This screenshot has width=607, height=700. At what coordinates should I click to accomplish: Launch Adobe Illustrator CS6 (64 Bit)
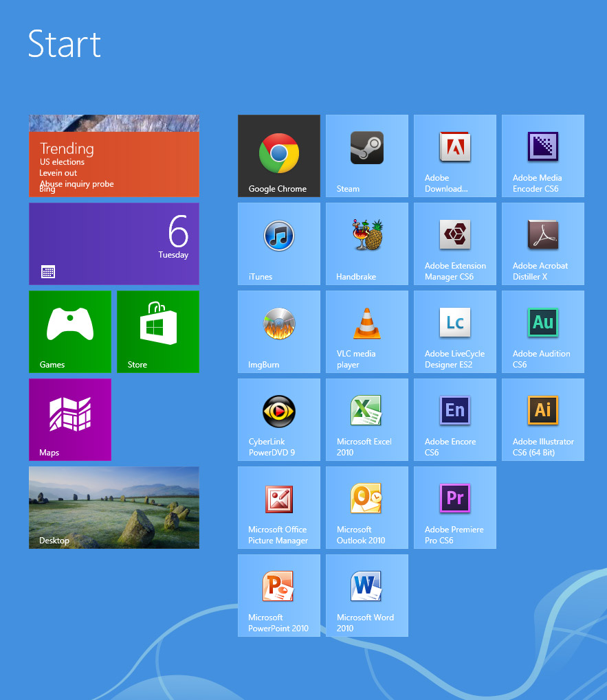542,420
